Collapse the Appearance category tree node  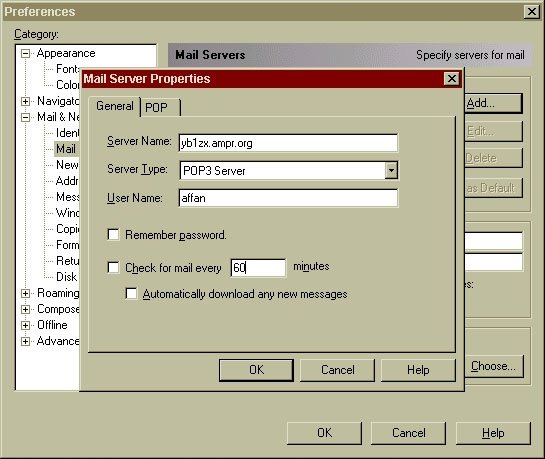tap(25, 54)
